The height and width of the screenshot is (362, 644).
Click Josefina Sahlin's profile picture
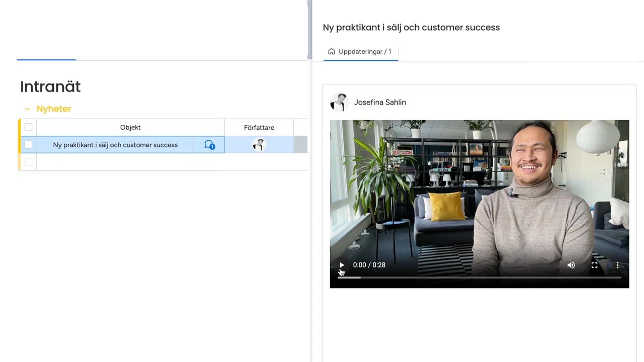point(339,102)
